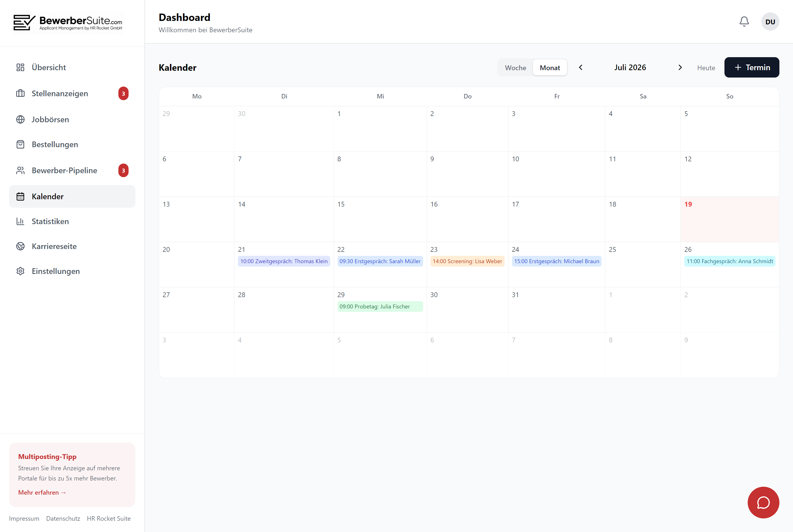The image size is (793, 532).
Task: Click the Dashboard page title
Action: 184,17
